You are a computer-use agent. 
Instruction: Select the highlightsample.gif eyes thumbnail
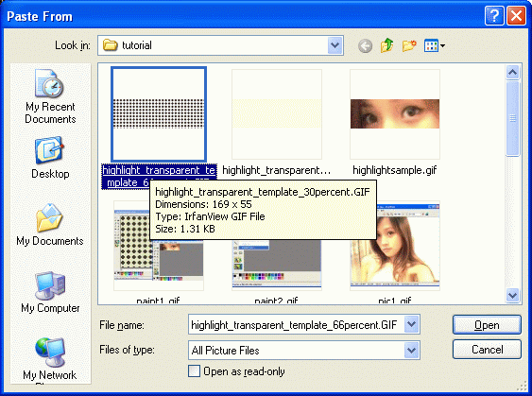click(395, 114)
